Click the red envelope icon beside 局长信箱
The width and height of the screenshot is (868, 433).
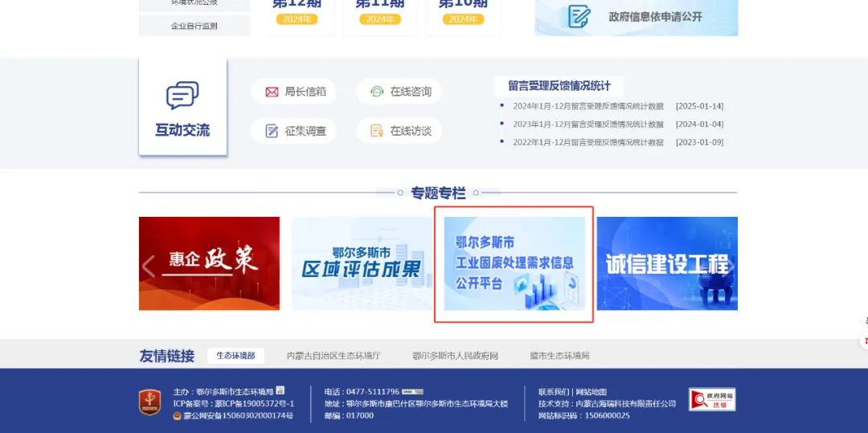(x=272, y=92)
